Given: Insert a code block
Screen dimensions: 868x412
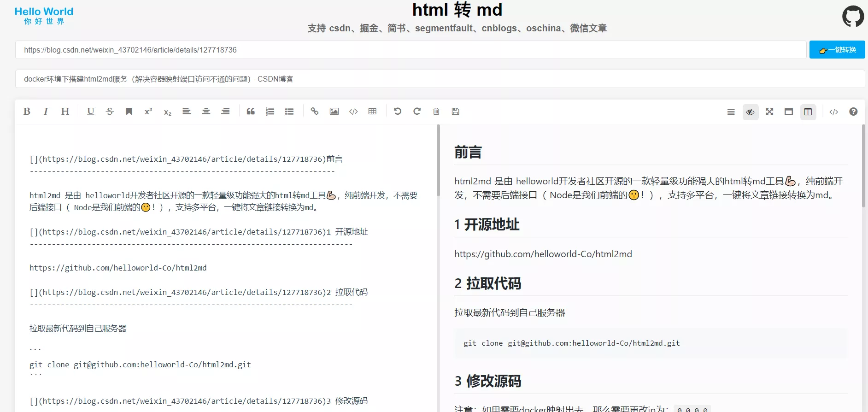Looking at the screenshot, I should (353, 112).
